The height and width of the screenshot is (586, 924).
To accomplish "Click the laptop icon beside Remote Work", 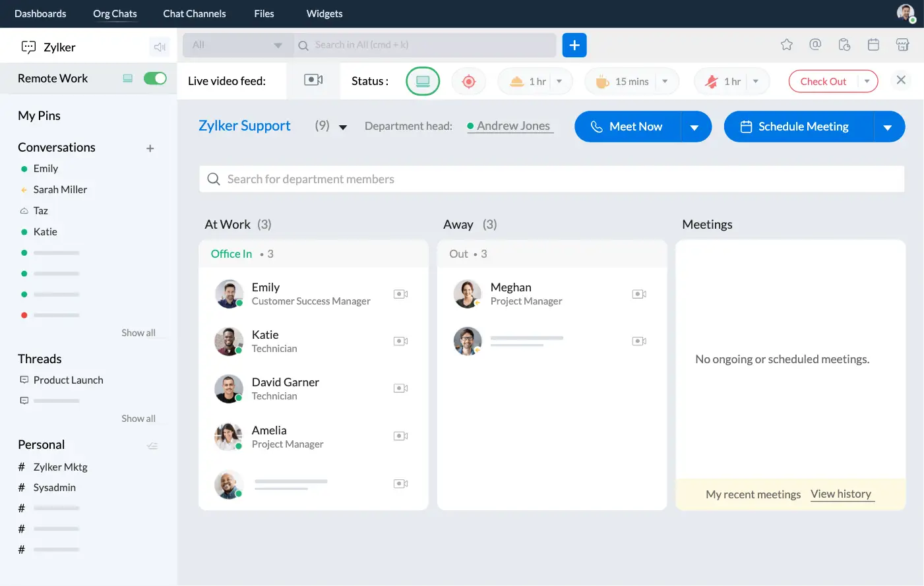I will [128, 78].
